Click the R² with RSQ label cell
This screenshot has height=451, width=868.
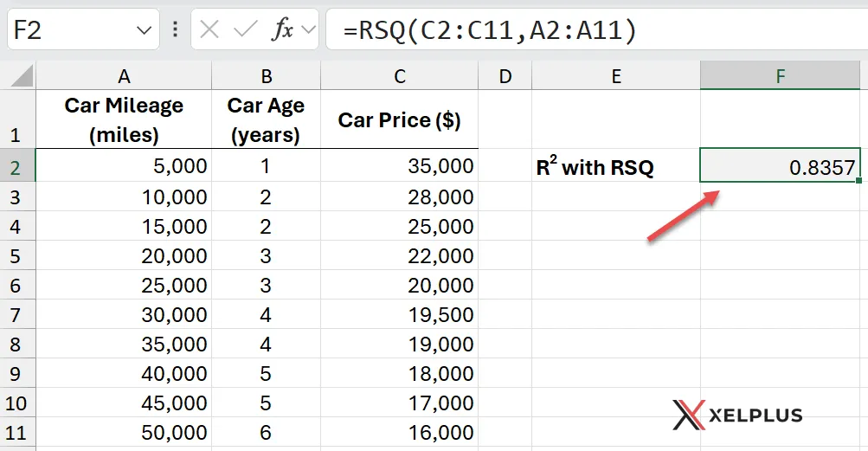(x=616, y=165)
